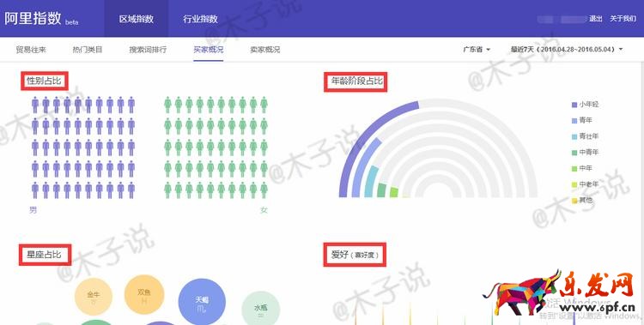Click the first female figure icon
Viewport: 644px width, 325px height.
(x=167, y=105)
